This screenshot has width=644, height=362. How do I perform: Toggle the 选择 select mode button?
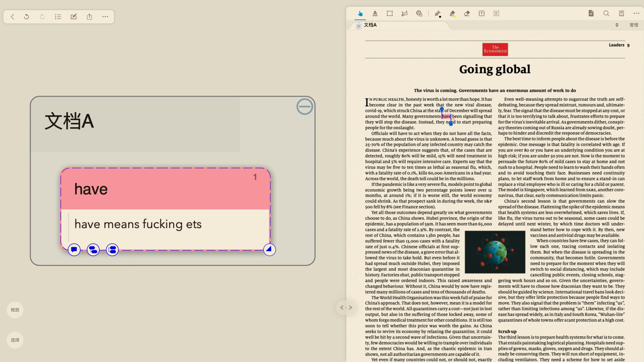[15, 340]
